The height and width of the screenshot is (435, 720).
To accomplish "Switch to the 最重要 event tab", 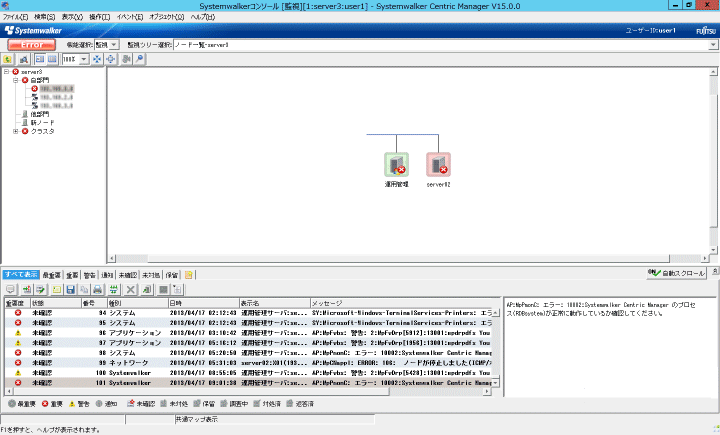I will (51, 275).
